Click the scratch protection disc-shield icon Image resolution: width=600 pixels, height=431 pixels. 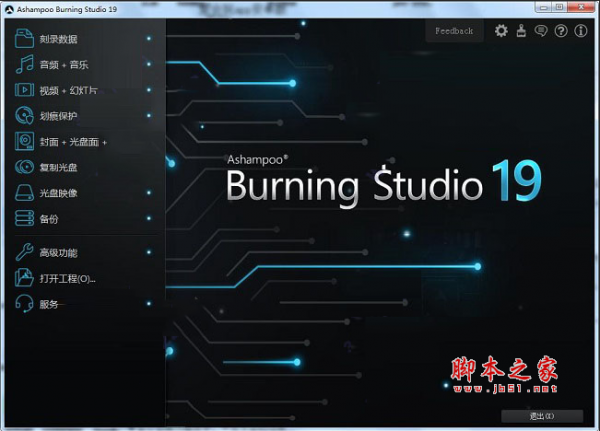pos(24,116)
